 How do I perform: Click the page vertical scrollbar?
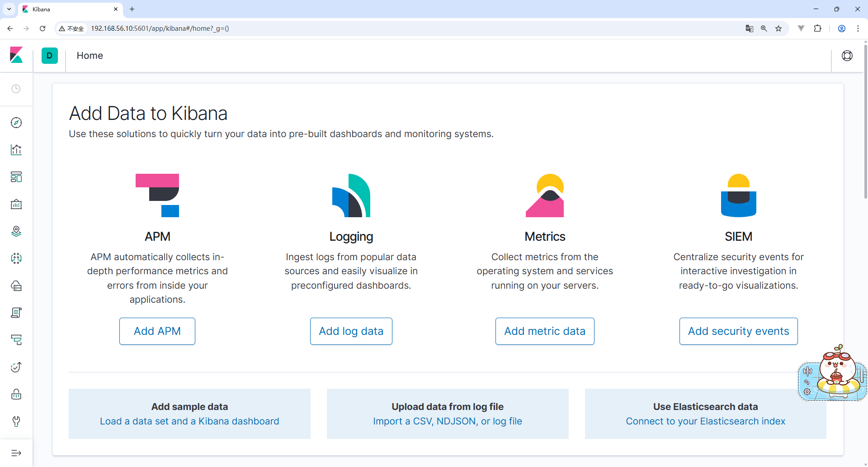tap(865, 122)
